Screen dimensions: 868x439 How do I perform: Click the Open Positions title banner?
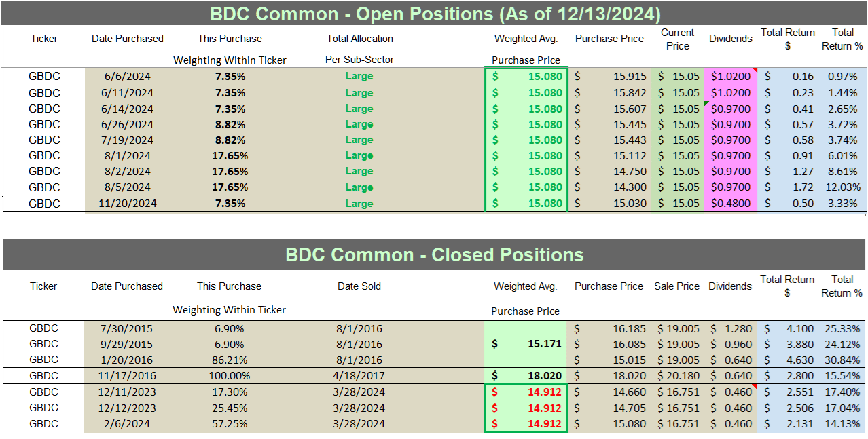click(x=435, y=14)
